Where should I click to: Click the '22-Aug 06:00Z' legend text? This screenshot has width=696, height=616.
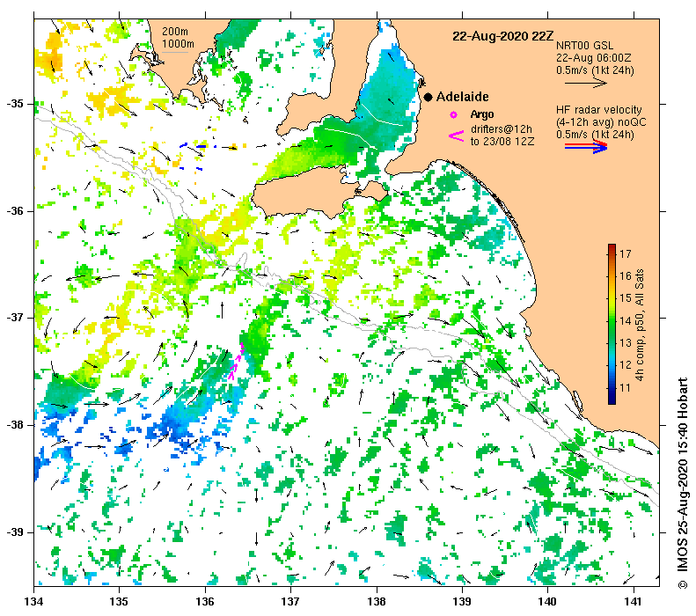coord(593,58)
